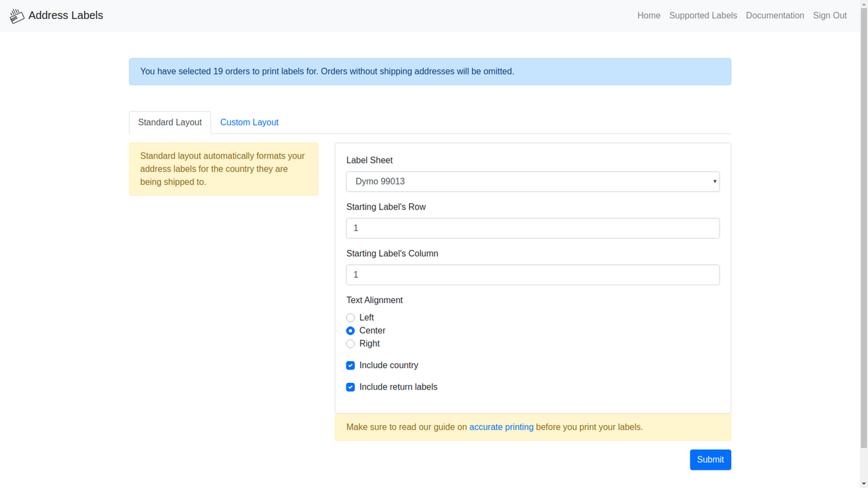Focus the Starting Label's Column field

[x=533, y=275]
